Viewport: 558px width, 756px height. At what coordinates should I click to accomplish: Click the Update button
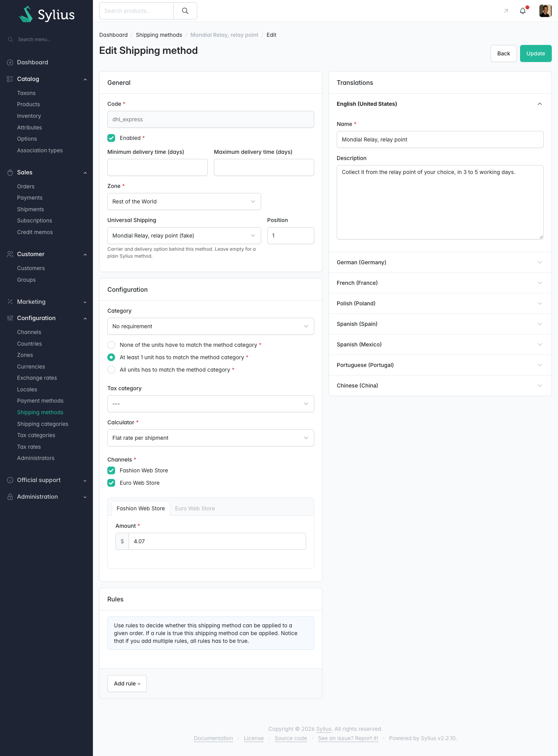536,53
